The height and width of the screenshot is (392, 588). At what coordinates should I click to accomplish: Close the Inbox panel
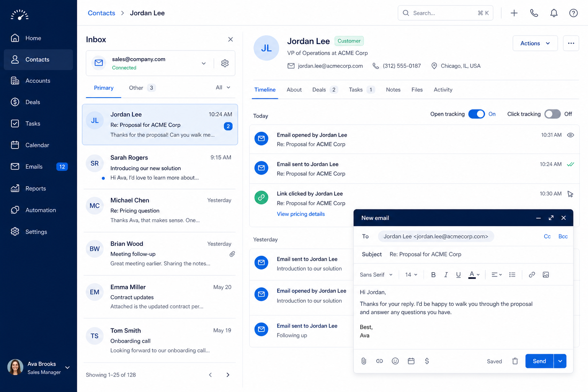click(x=230, y=39)
